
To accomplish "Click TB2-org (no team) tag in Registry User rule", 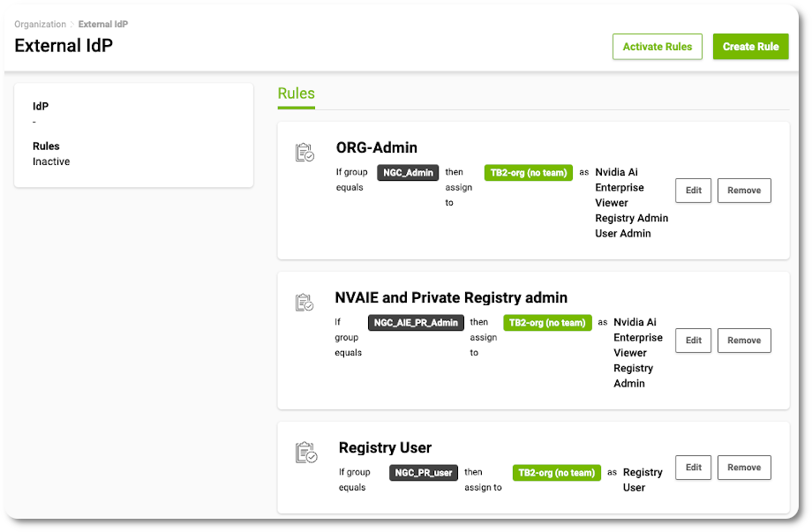I will 556,473.
